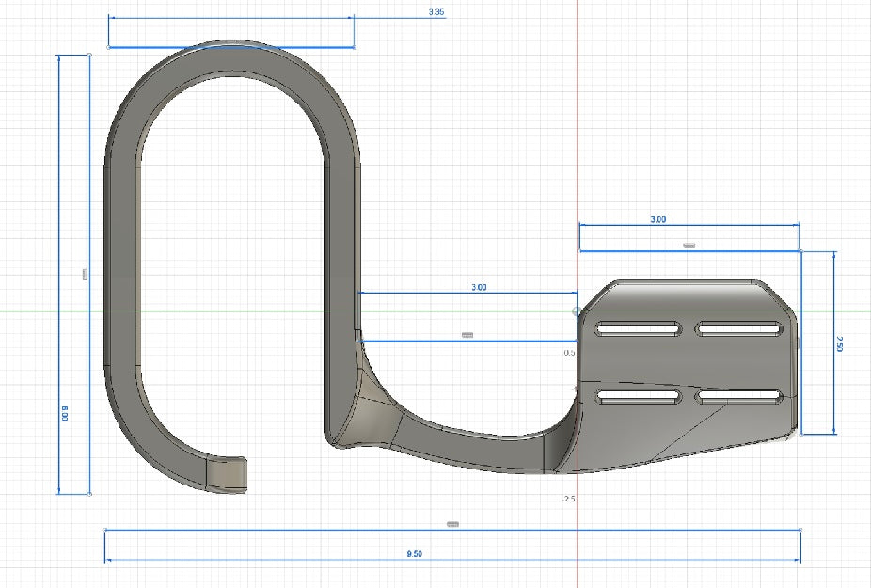Click horizontal constraint icon above 9.50 line
The image size is (871, 588).
452,523
